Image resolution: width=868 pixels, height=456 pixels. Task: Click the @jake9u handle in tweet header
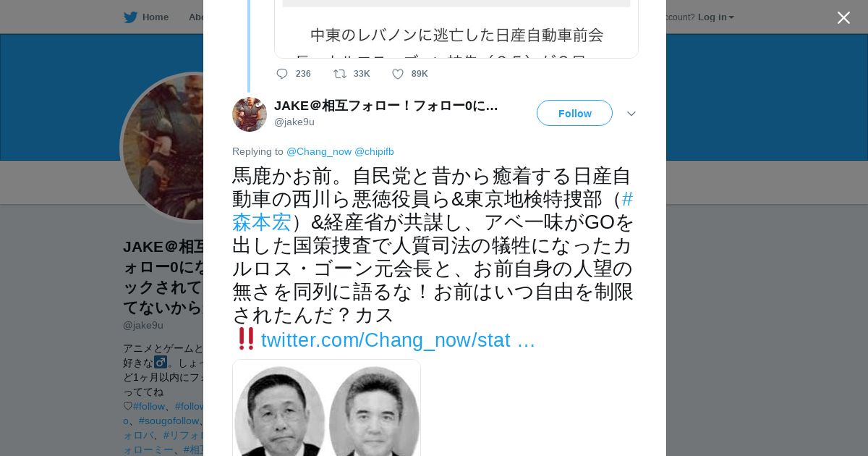(294, 122)
